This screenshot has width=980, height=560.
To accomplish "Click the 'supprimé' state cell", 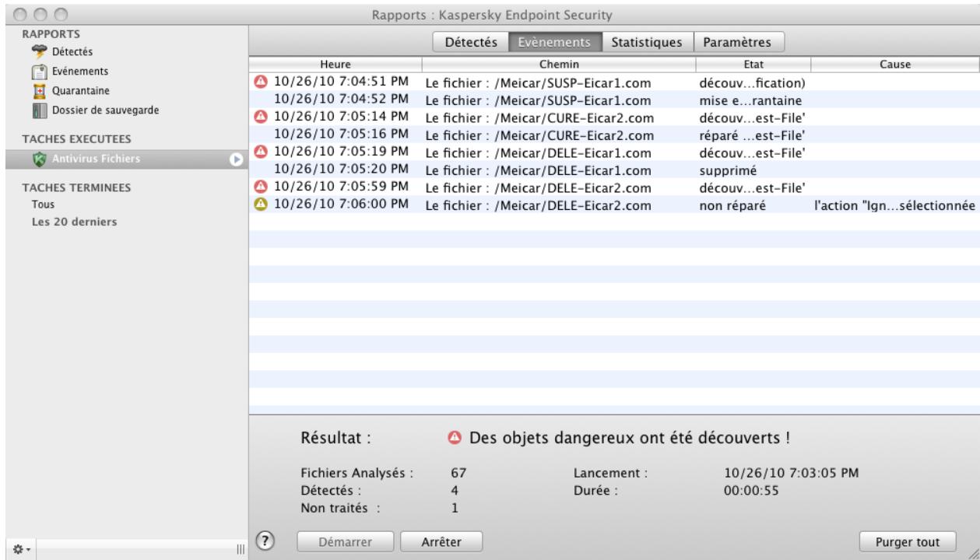I will (x=726, y=170).
